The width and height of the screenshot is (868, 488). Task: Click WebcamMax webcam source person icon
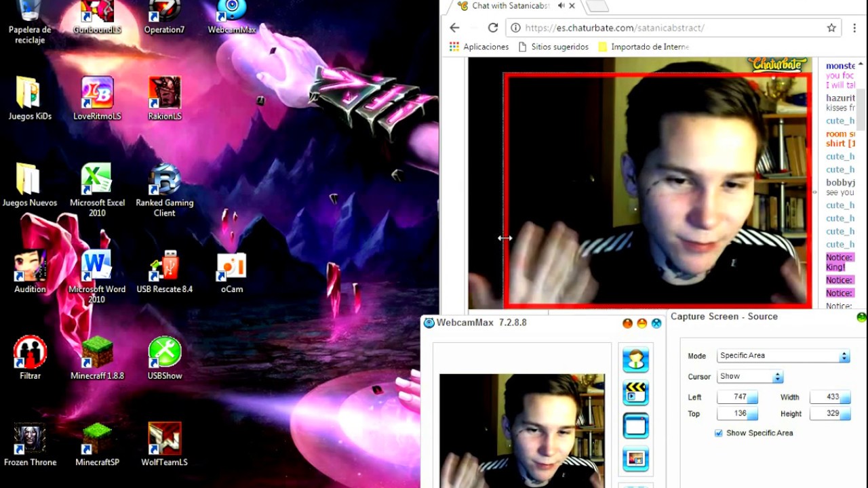click(x=636, y=359)
